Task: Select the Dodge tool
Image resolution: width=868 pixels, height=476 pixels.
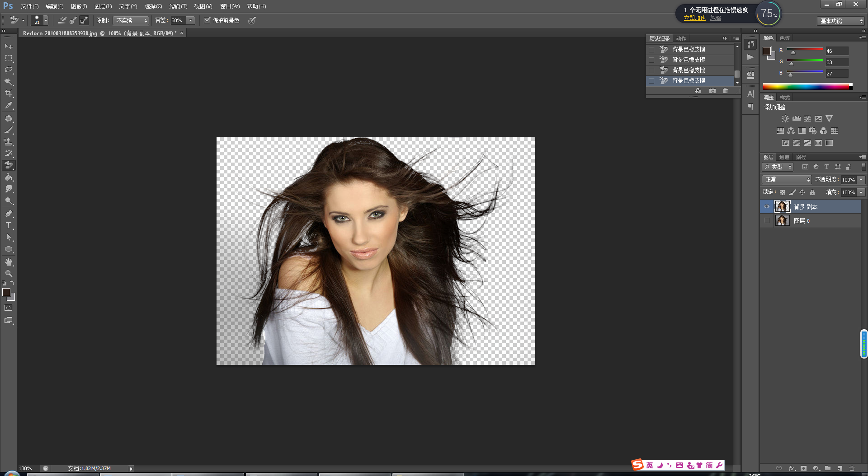Action: tap(9, 201)
